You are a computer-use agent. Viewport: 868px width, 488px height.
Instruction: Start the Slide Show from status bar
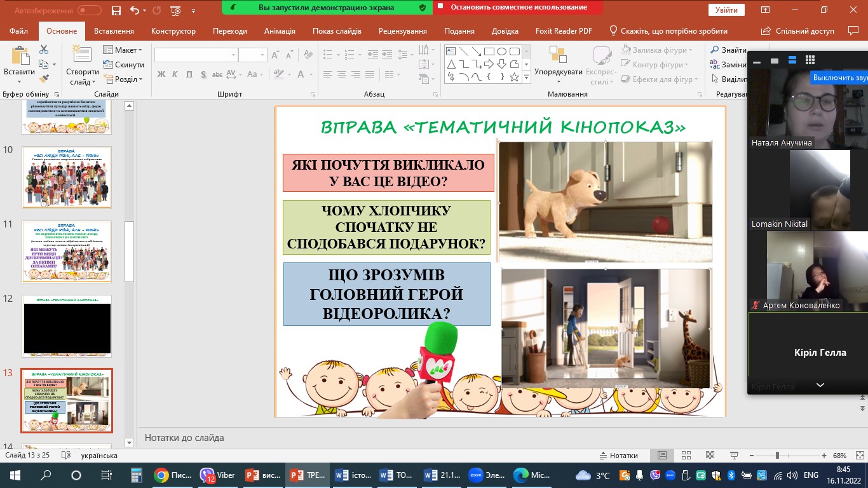coord(734,456)
